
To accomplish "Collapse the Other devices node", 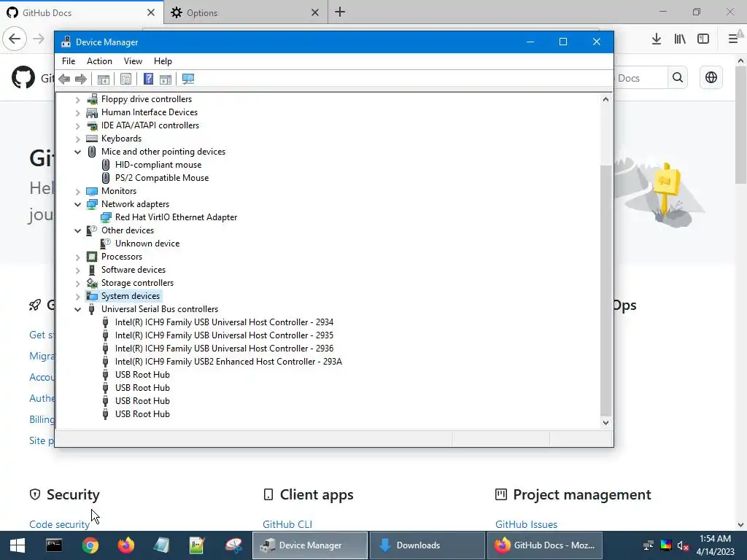I will pyautogui.click(x=77, y=230).
